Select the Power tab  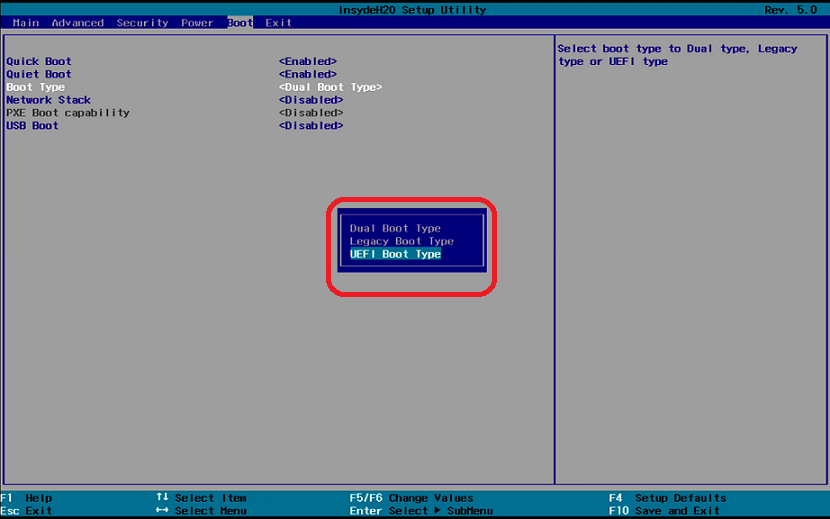(197, 23)
